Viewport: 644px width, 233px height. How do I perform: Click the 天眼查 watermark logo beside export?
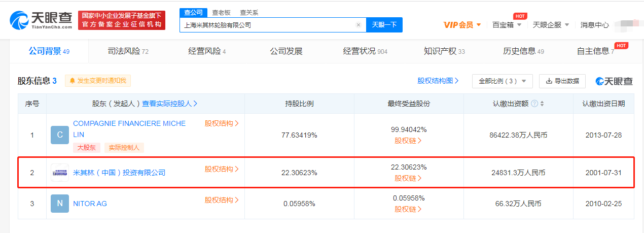[614, 81]
